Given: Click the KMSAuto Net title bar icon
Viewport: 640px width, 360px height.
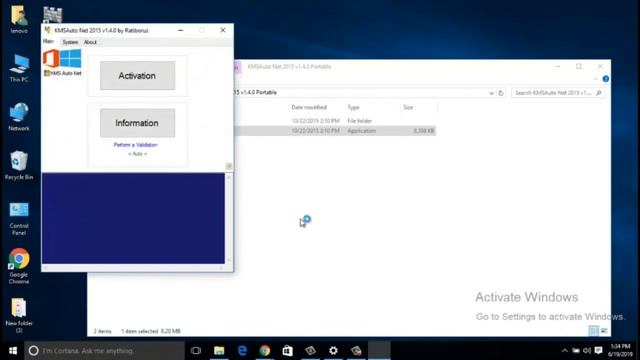Looking at the screenshot, I should point(48,30).
